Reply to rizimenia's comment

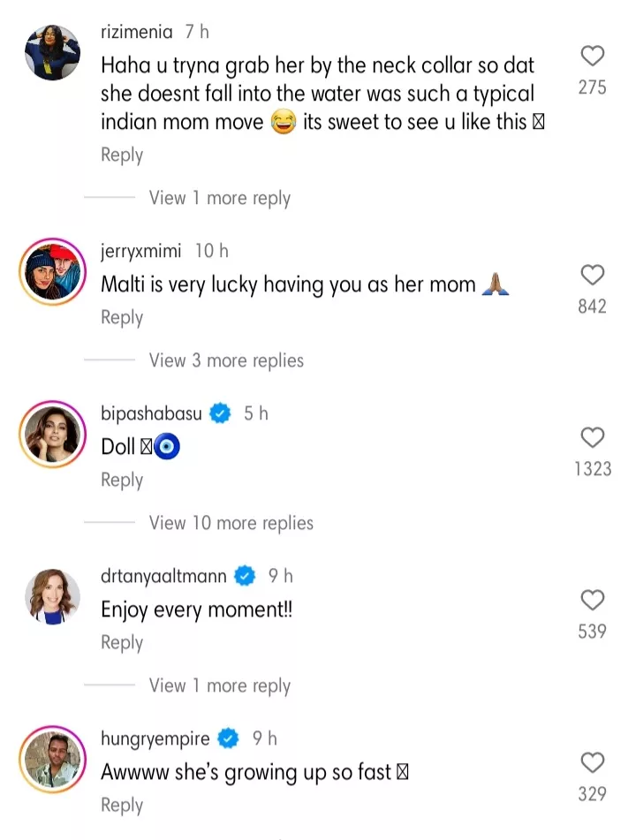[x=122, y=155]
